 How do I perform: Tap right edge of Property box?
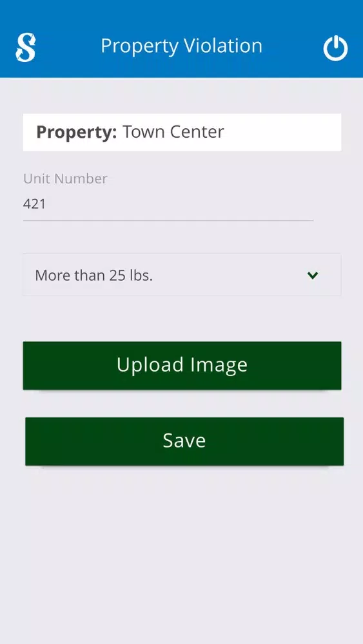pos(335,132)
